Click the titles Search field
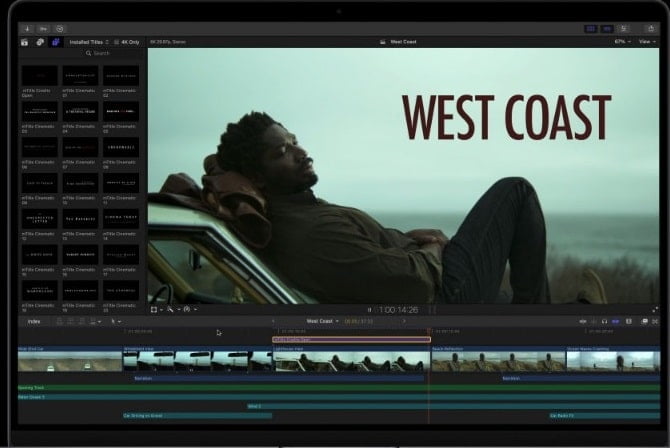Image resolution: width=670 pixels, height=448 pixels. point(100,53)
